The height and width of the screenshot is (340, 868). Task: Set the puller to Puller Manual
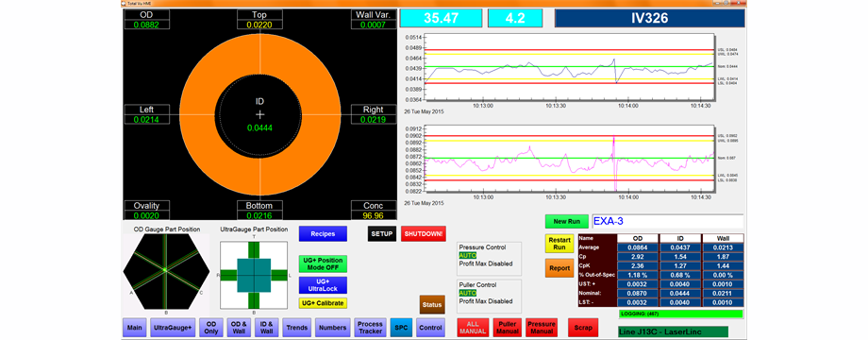[x=507, y=328]
